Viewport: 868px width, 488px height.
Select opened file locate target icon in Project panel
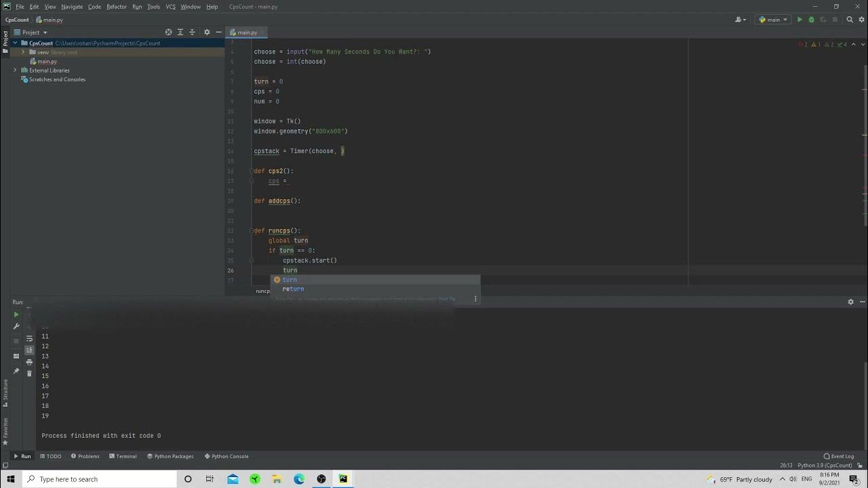tap(169, 32)
